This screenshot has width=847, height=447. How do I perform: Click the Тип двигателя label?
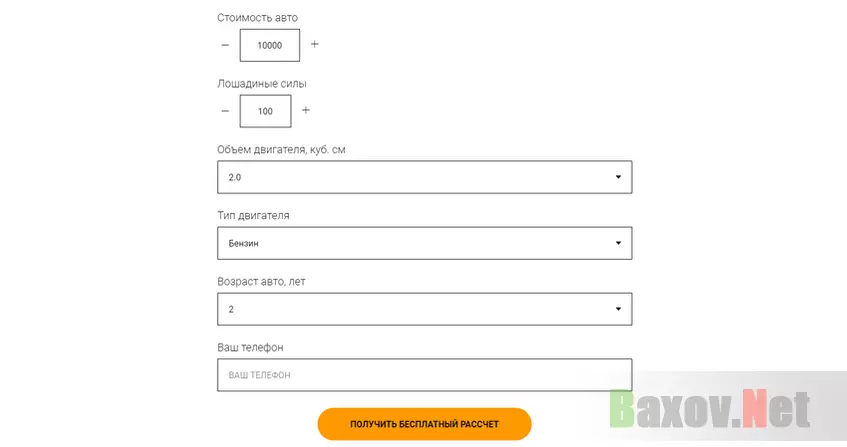point(253,215)
